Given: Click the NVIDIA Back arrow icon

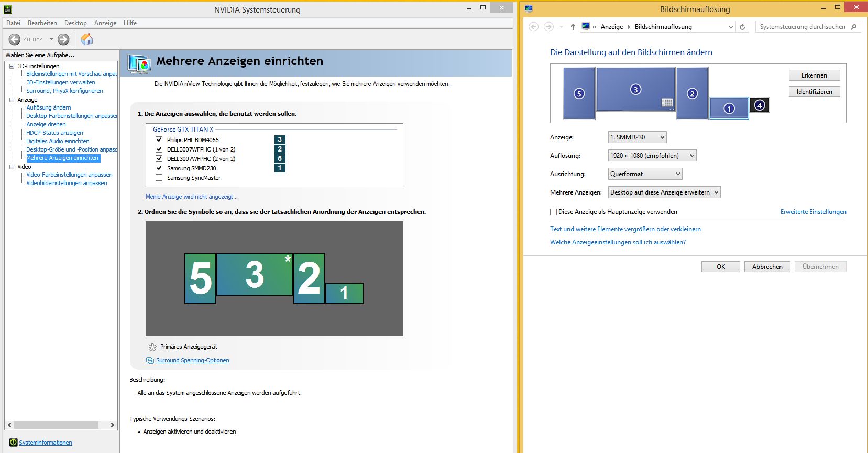Looking at the screenshot, I should coord(15,39).
